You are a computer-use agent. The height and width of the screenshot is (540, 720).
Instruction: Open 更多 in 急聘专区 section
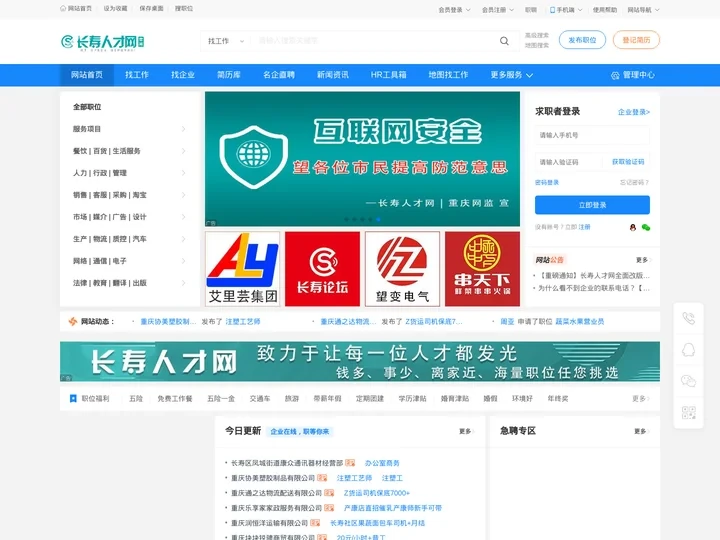641,431
